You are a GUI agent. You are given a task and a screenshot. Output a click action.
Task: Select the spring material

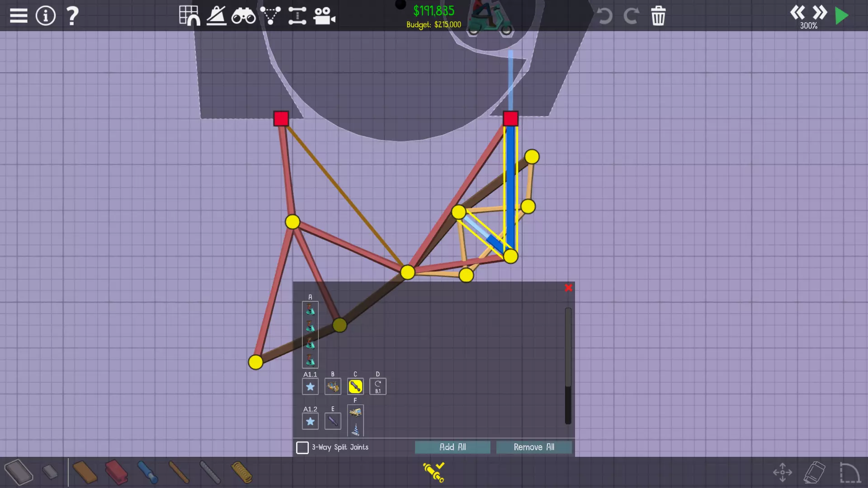(x=241, y=472)
